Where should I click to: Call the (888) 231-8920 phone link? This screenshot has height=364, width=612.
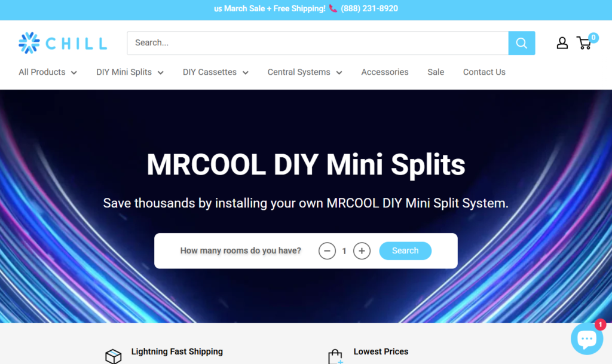[x=369, y=8]
